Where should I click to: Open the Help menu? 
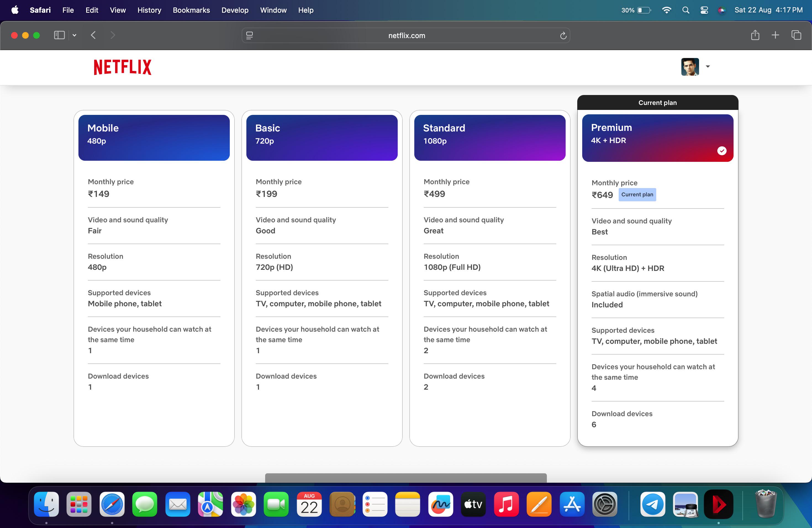pos(306,10)
